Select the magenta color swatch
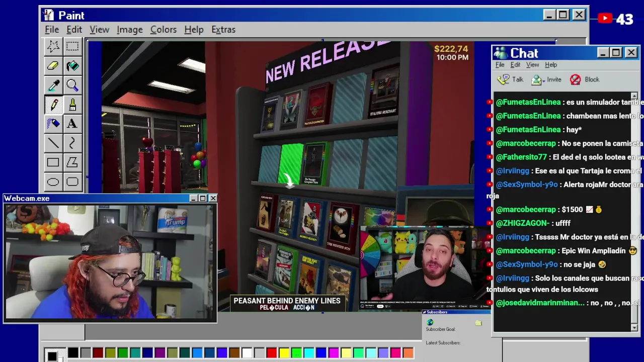Screen dimensions: 644x362 334,353
